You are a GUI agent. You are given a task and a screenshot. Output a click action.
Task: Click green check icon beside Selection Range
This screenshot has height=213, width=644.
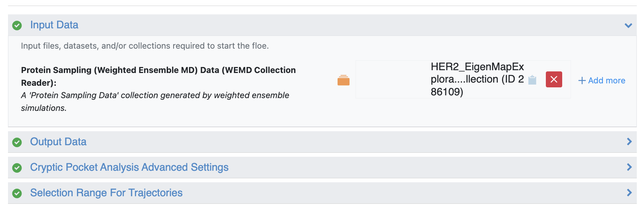point(17,193)
